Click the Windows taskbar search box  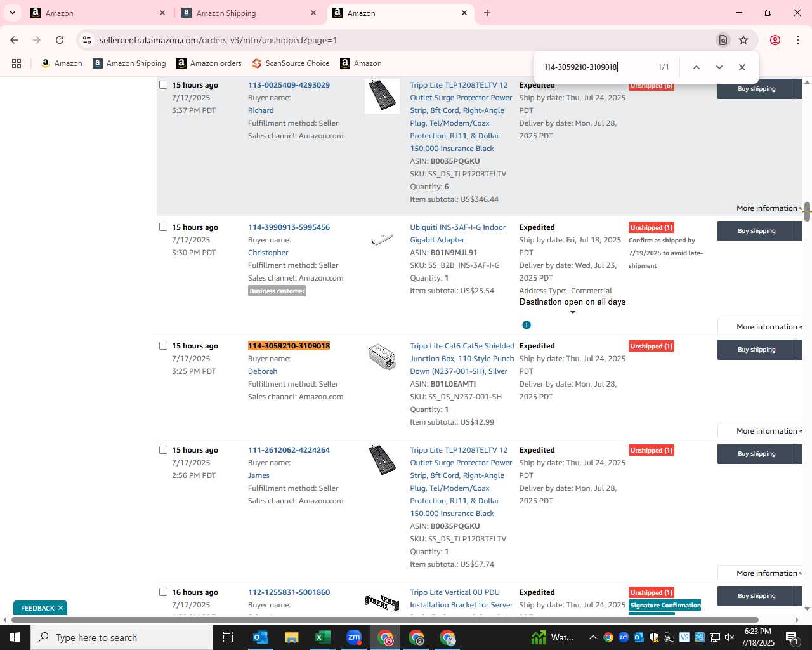coord(122,637)
